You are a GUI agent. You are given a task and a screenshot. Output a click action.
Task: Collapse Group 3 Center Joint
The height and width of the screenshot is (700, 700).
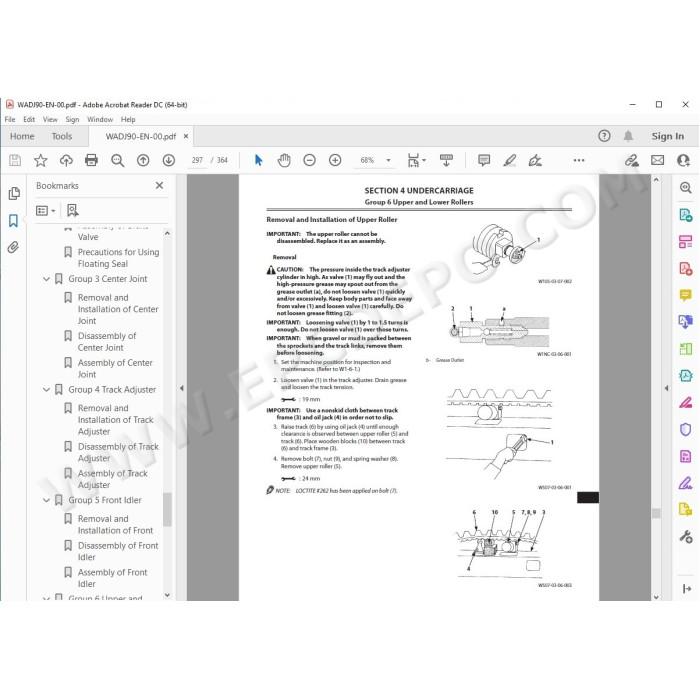(x=46, y=279)
